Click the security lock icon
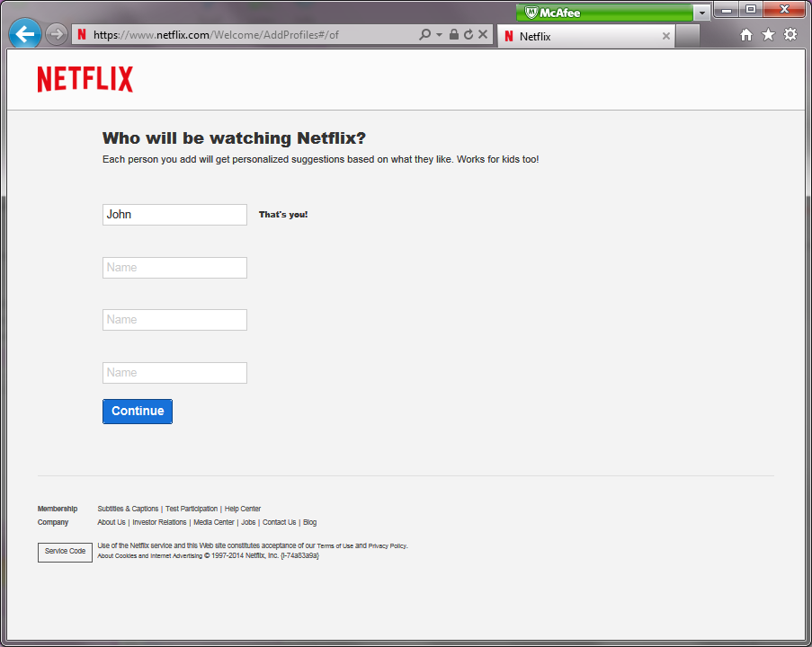 click(x=453, y=35)
